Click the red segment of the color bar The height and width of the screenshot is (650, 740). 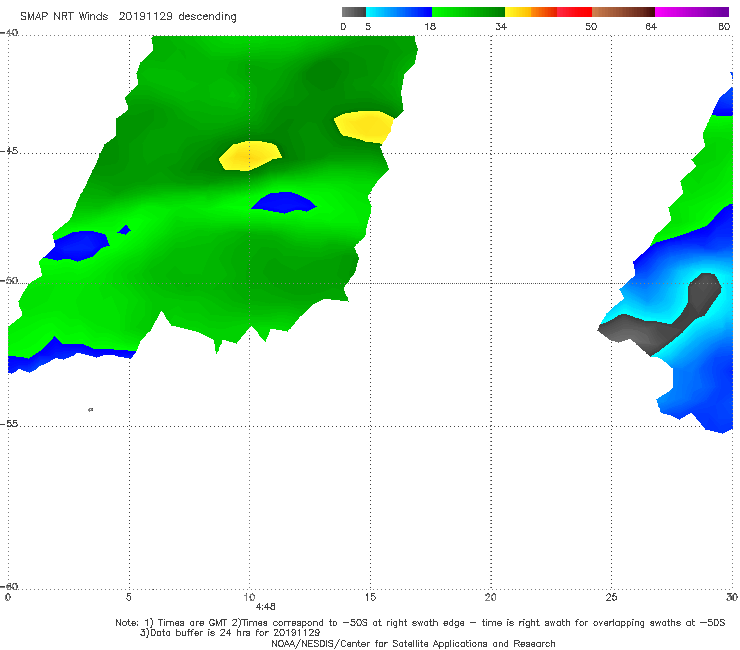(574, 12)
